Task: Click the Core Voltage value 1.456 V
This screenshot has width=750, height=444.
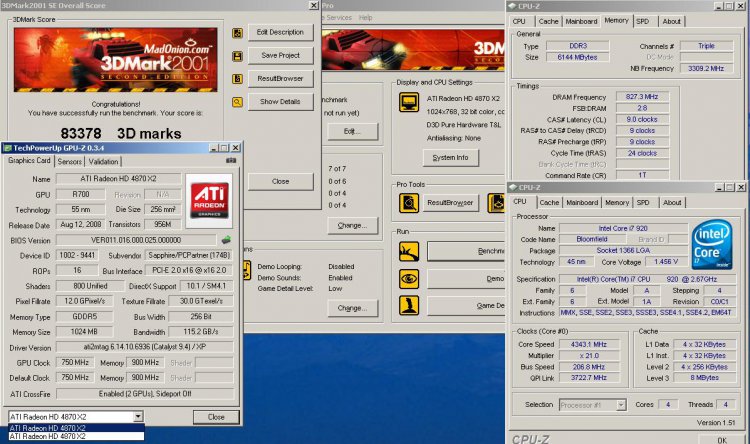Action: pos(666,262)
